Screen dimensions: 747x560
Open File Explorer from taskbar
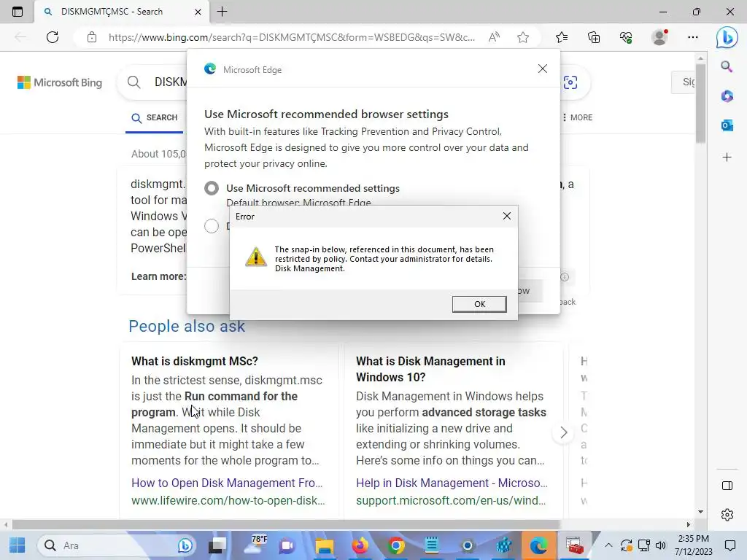click(x=325, y=545)
